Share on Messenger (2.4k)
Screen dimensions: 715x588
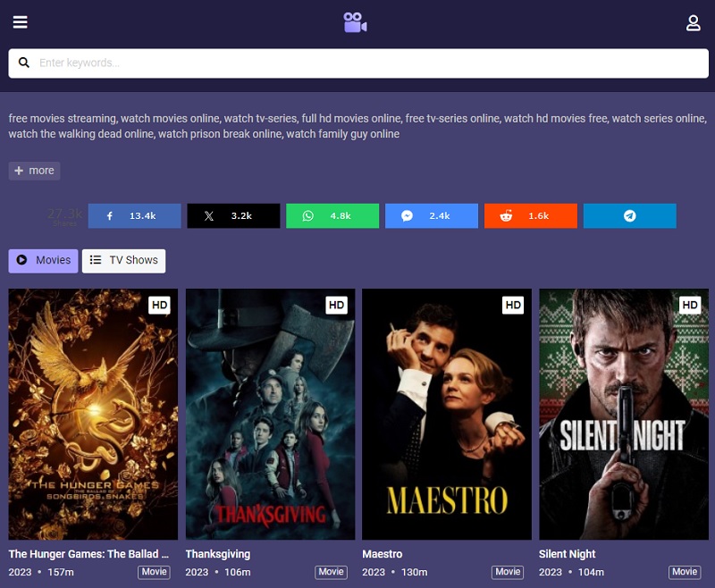point(432,216)
